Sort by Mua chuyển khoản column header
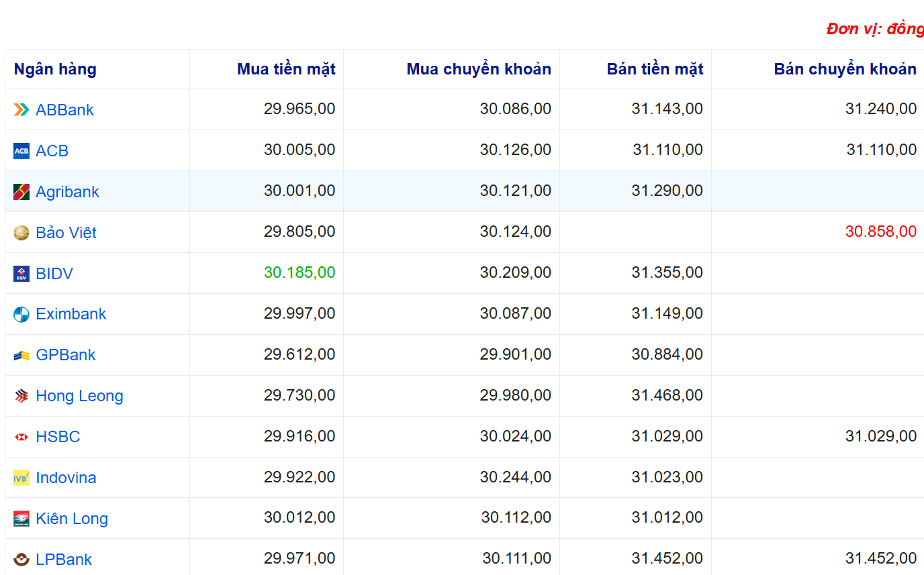 (479, 69)
